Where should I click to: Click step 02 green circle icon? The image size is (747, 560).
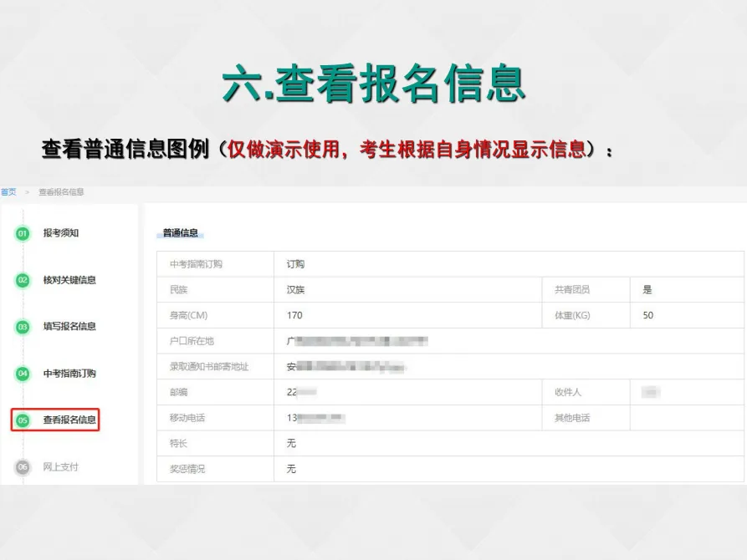coord(23,280)
